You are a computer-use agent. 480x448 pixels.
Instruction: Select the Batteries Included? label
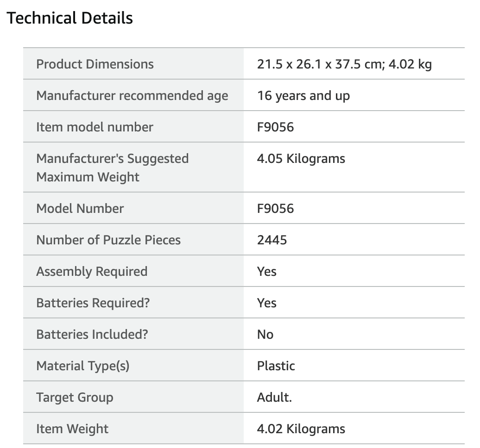(92, 335)
